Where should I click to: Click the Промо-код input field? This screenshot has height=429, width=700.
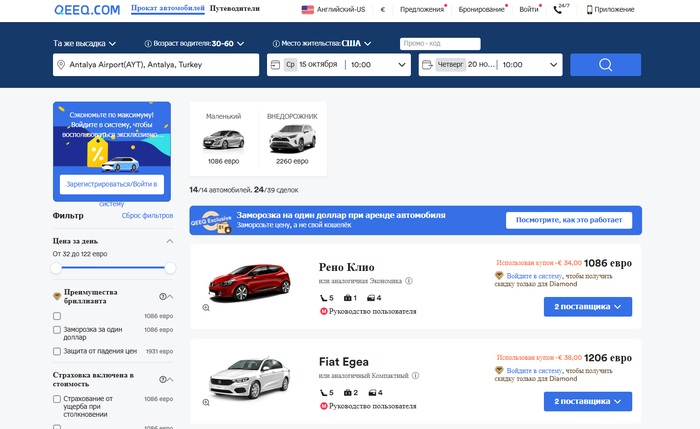pos(440,43)
